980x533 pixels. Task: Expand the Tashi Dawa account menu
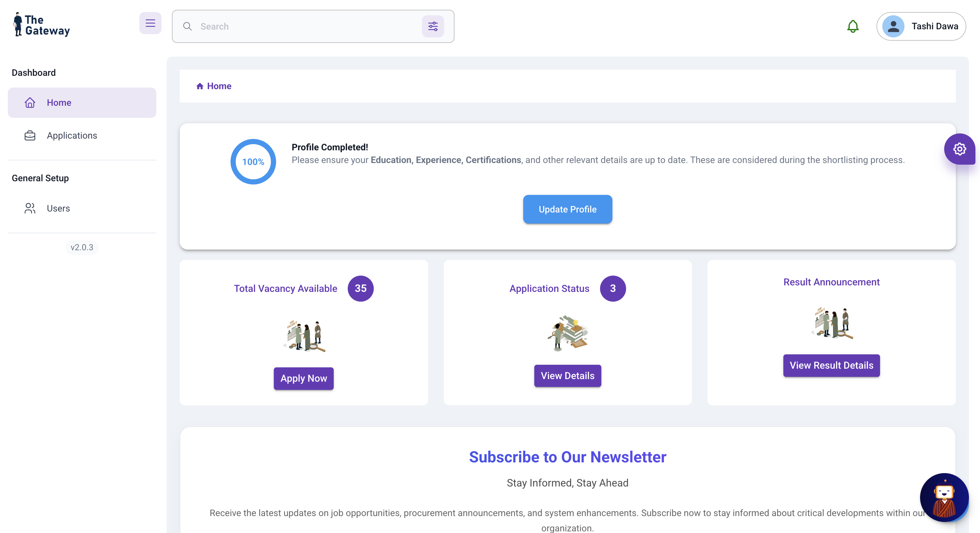(x=934, y=26)
